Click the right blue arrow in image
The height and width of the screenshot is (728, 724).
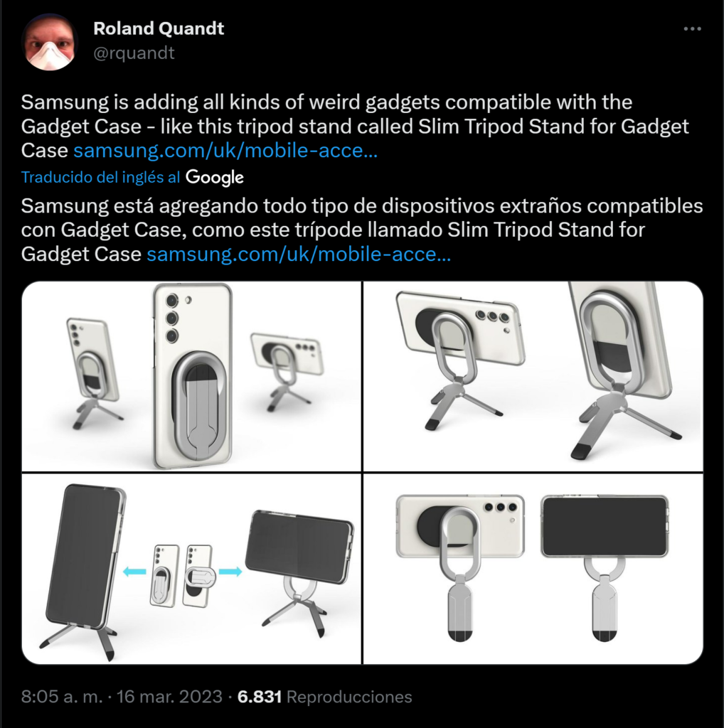point(230,572)
